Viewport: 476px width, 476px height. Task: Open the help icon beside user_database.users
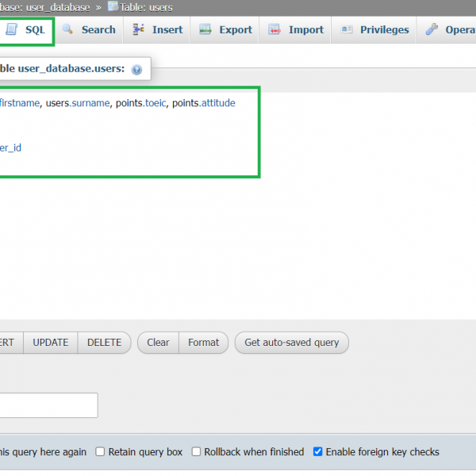click(x=136, y=70)
